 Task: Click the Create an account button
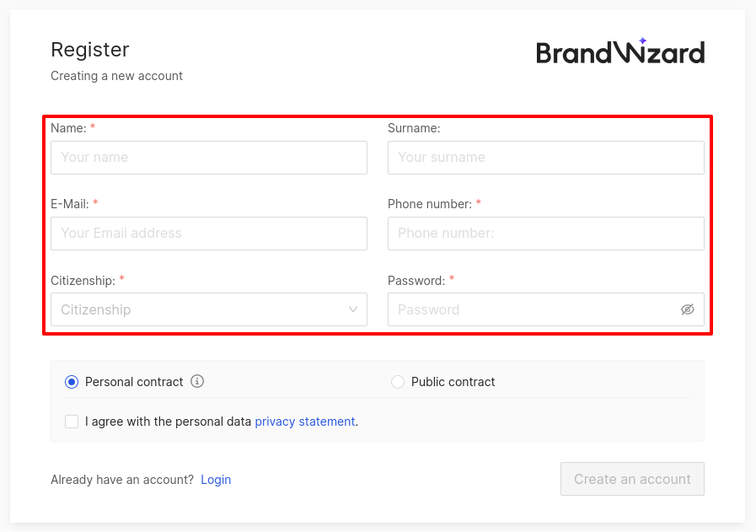click(x=632, y=479)
